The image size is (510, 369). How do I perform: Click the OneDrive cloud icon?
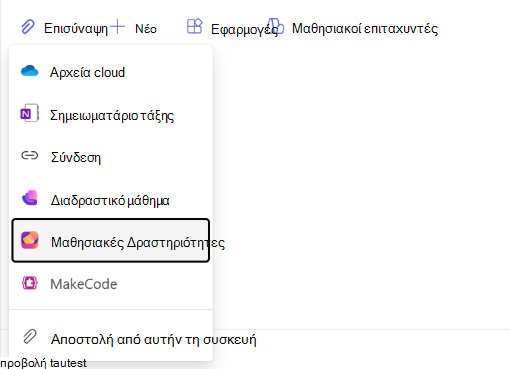[30, 71]
